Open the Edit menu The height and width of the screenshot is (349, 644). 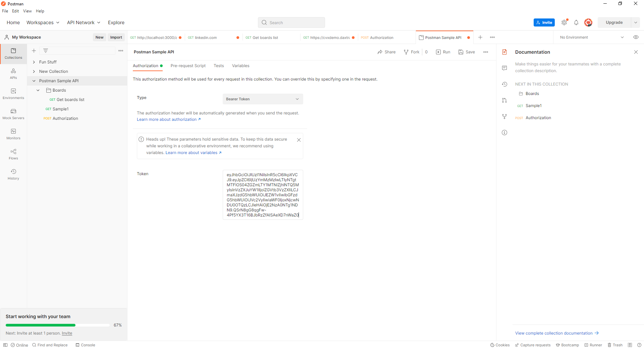click(15, 11)
